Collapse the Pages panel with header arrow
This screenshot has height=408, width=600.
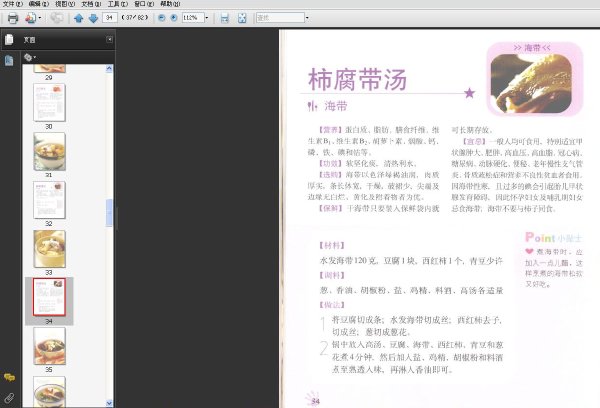click(109, 39)
